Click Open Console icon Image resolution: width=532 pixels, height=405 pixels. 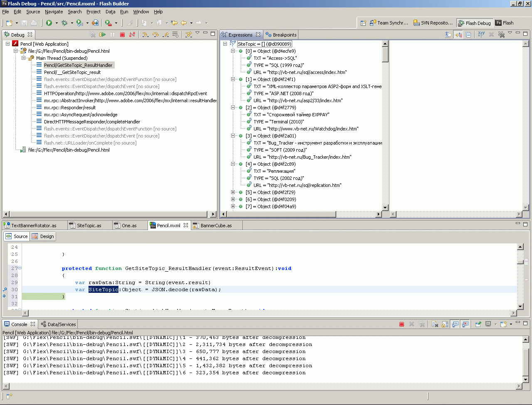tap(503, 324)
